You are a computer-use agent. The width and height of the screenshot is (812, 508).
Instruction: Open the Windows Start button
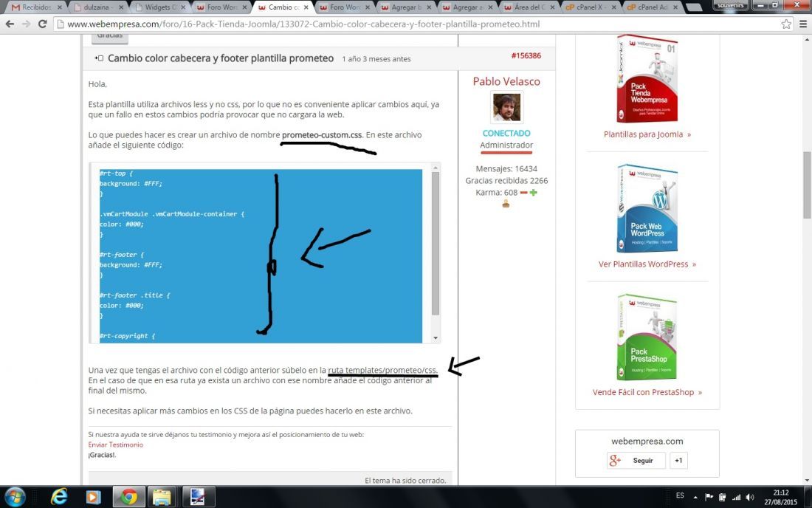click(14, 497)
